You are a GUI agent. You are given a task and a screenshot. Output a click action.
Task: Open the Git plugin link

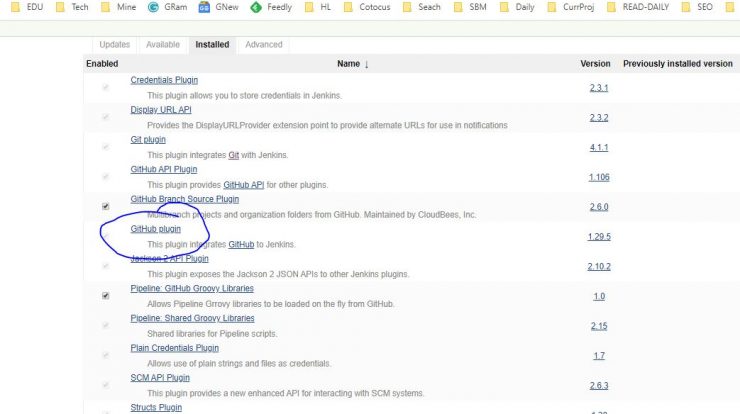(148, 140)
